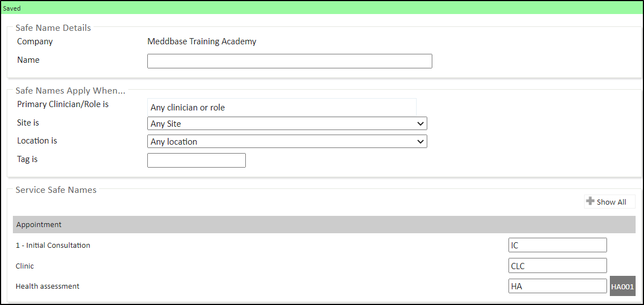Image resolution: width=644 pixels, height=305 pixels.
Task: Click the green Saved notification bar
Action: pyautogui.click(x=321, y=8)
